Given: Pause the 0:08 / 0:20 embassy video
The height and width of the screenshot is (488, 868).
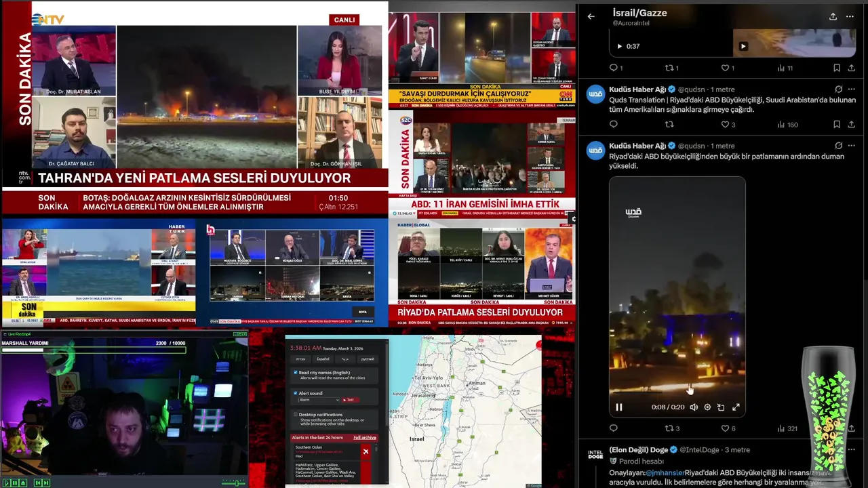Looking at the screenshot, I should click(x=618, y=407).
